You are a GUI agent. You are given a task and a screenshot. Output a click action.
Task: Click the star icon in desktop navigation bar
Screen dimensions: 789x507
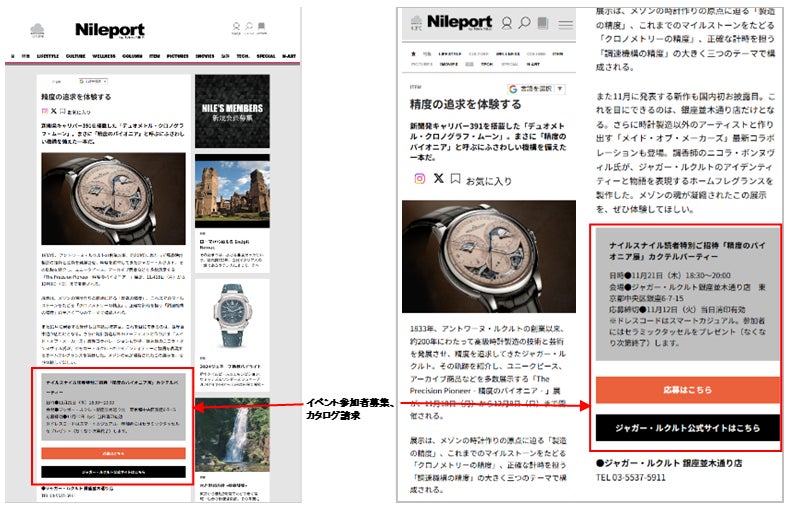[13, 56]
